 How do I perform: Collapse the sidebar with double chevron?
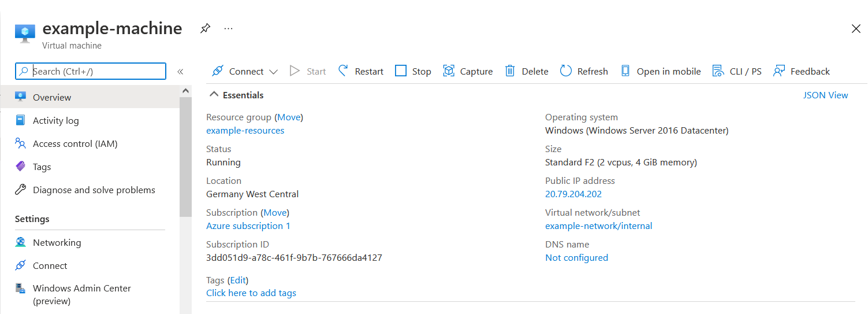point(180,72)
